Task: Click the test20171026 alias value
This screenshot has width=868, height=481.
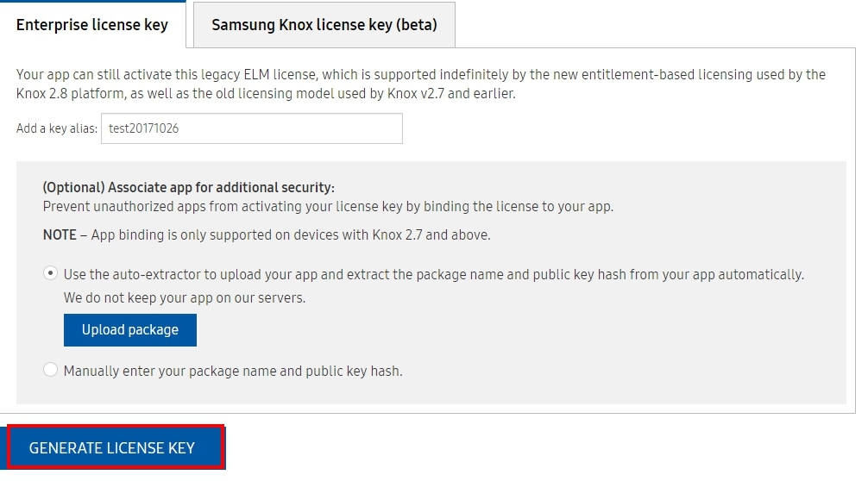Action: click(143, 128)
